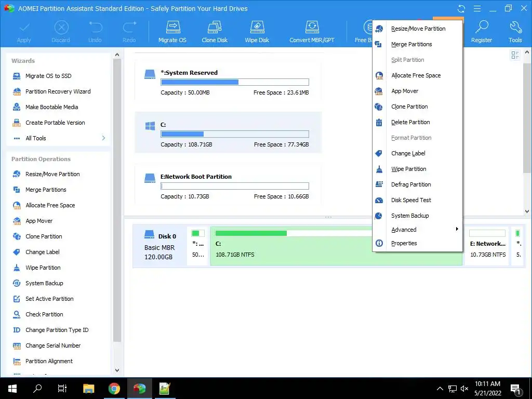Image resolution: width=532 pixels, height=399 pixels.
Task: Choose Delete Partition in context menu
Action: [x=417, y=123]
